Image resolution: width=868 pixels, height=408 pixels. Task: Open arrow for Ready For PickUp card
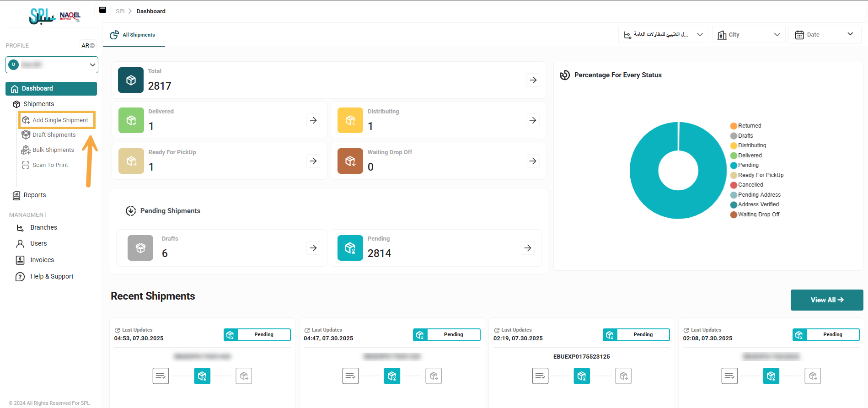pos(313,161)
